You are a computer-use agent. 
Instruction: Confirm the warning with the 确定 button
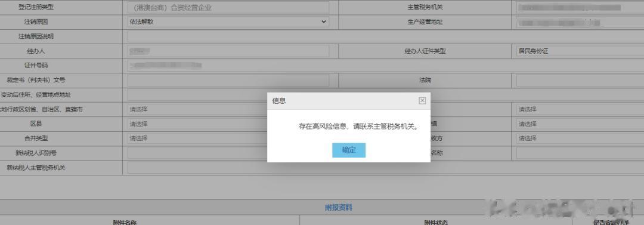click(349, 150)
